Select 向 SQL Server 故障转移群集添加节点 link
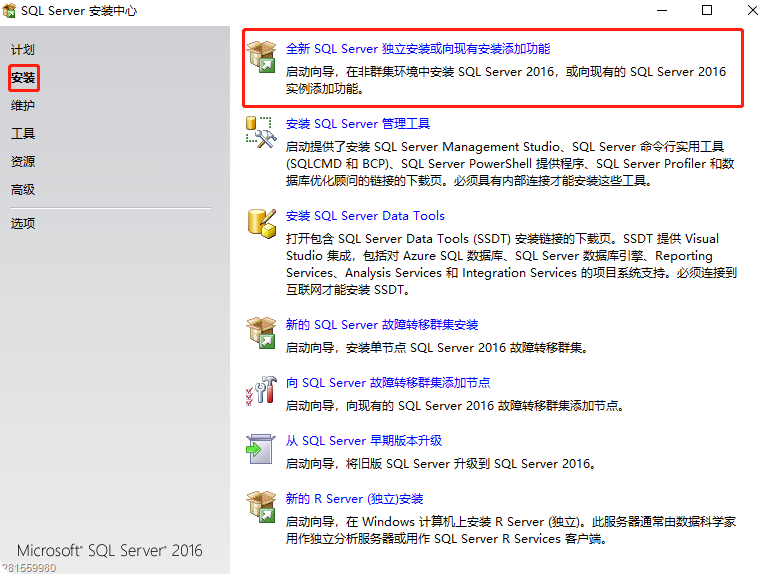The image size is (760, 574). pyautogui.click(x=388, y=383)
